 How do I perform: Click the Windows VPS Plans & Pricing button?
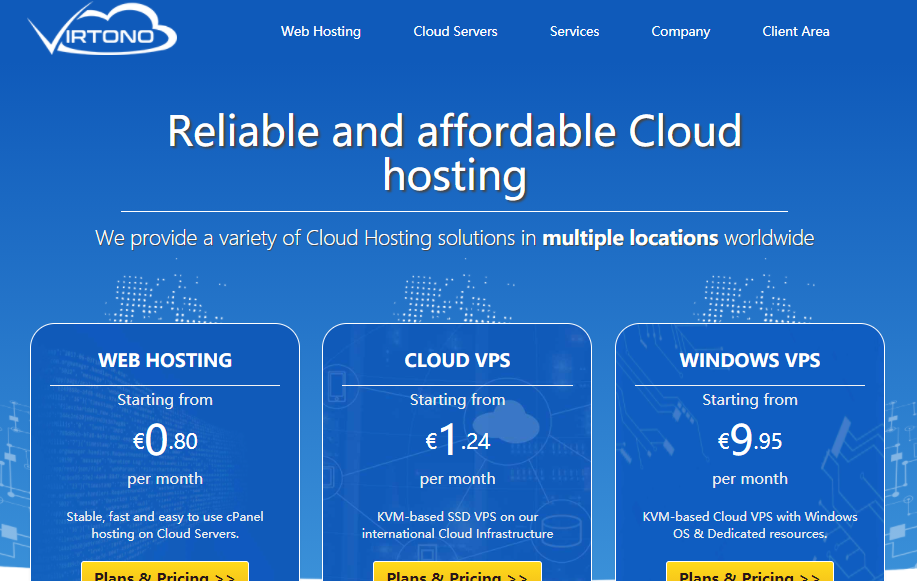(750, 573)
